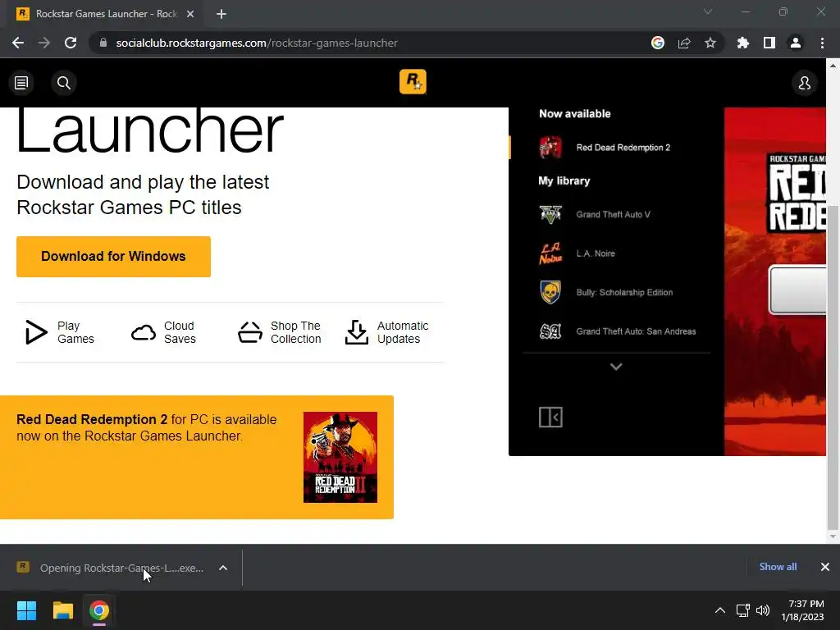Select the GTA San Andreas SA icon
This screenshot has width=840, height=630.
[550, 331]
